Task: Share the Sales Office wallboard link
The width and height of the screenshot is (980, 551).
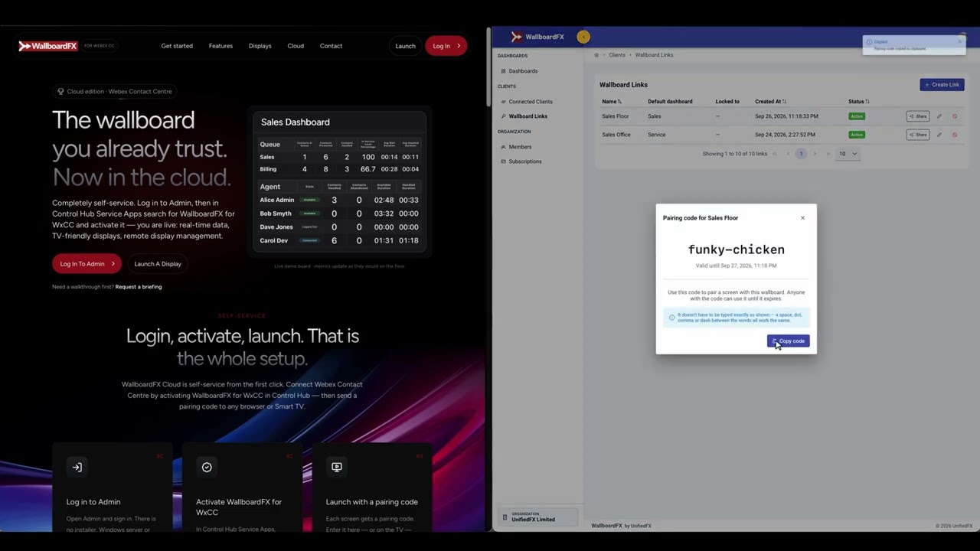Action: tap(918, 135)
